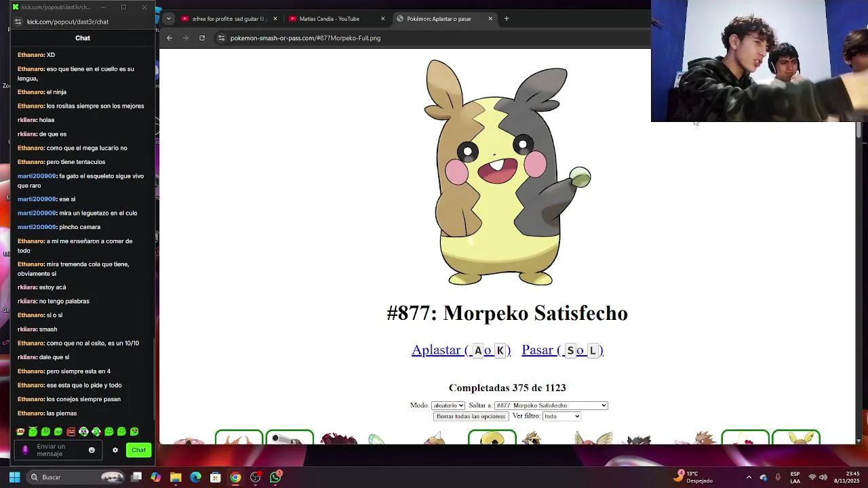The image size is (868, 488).
Task: Open Wi-Fi network settings in tray
Action: click(812, 477)
